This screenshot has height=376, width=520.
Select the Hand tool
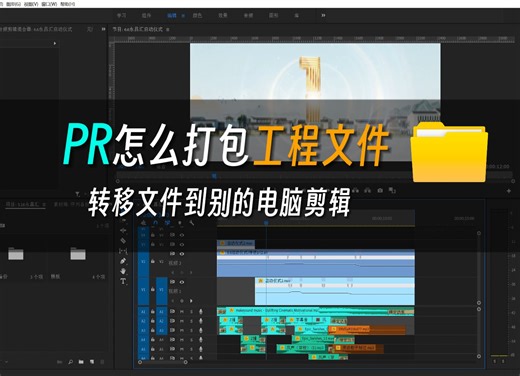coord(123,271)
